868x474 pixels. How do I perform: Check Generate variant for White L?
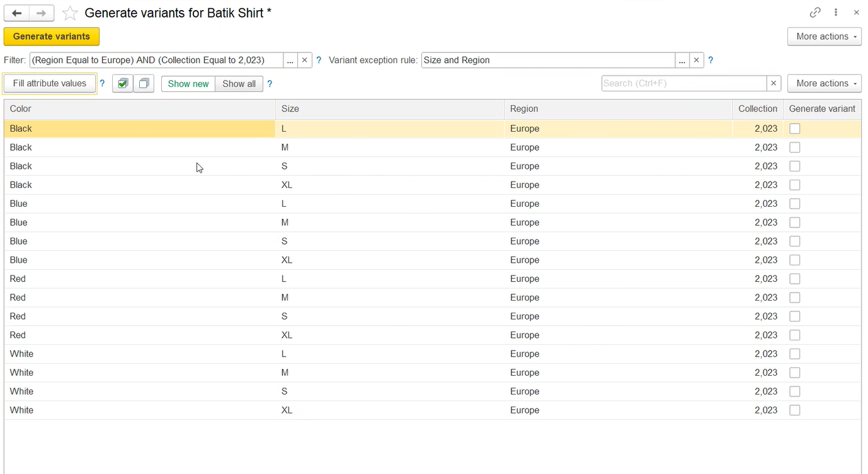[795, 354]
